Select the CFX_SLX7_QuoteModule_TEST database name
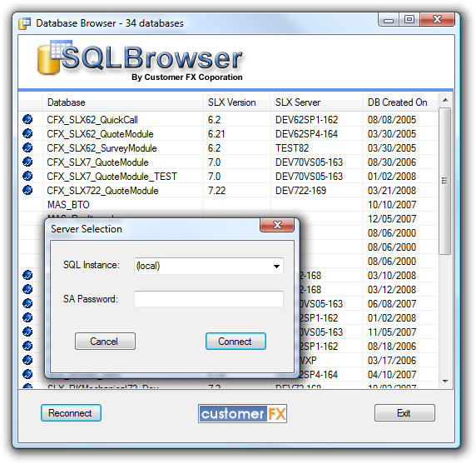This screenshot has height=464, width=476. pyautogui.click(x=112, y=177)
